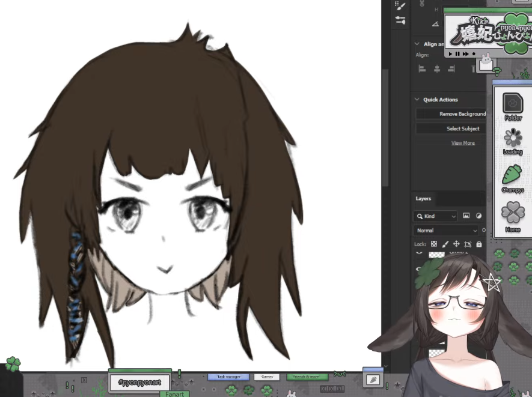532x397 pixels.
Task: Click the carrot pencil icon on taskbar
Action: (x=373, y=380)
